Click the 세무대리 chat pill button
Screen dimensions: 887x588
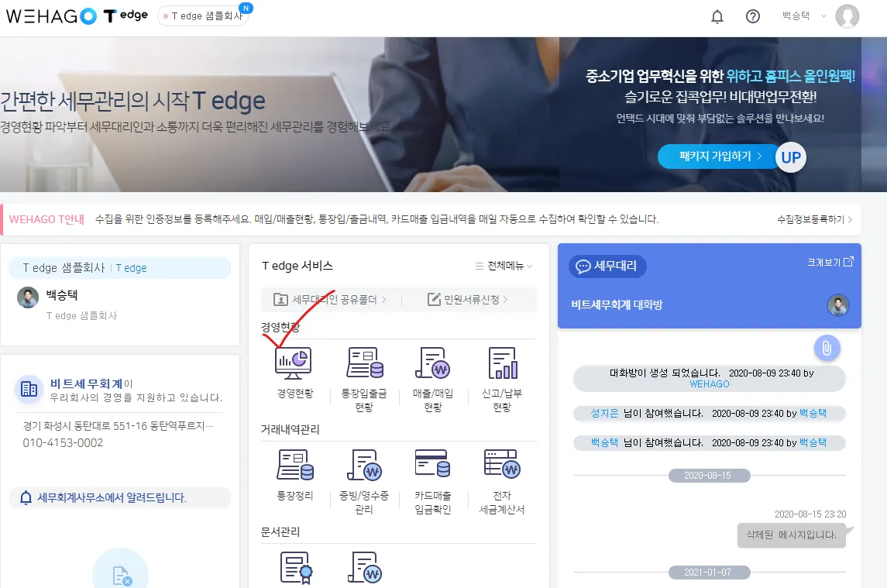607,266
